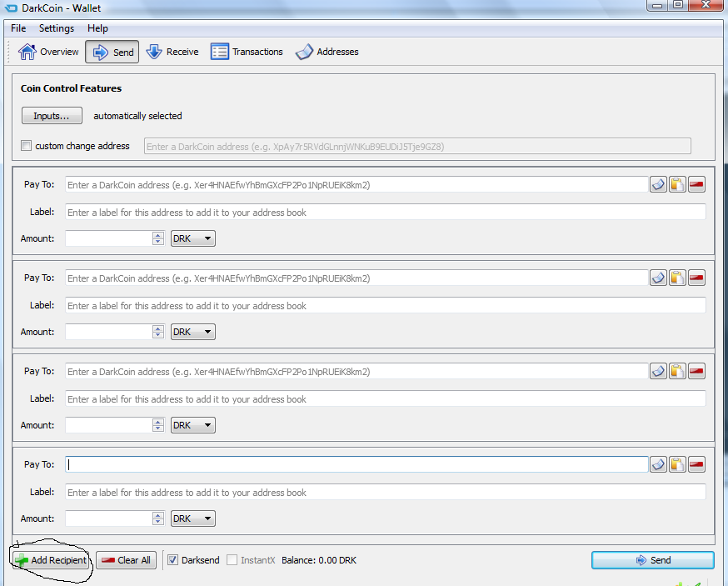The width and height of the screenshot is (728, 586).
Task: Open DRK unit dropdown of first recipient
Action: [192, 238]
